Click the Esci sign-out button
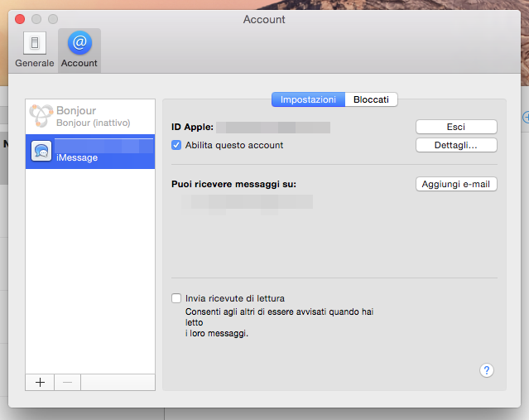 [x=456, y=127]
